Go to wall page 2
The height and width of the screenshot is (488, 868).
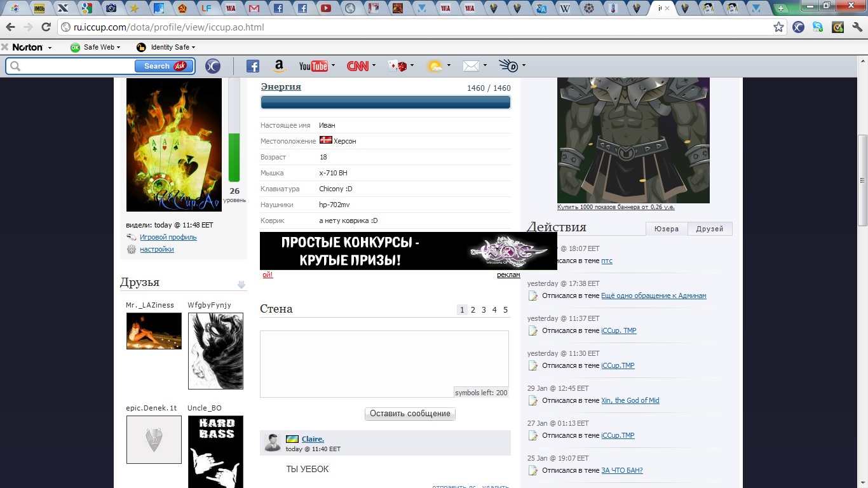pyautogui.click(x=473, y=310)
